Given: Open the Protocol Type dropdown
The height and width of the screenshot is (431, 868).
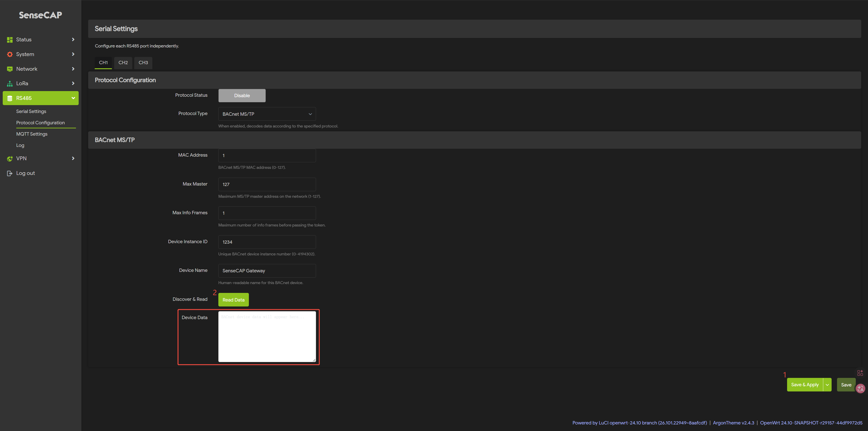Looking at the screenshot, I should pyautogui.click(x=267, y=114).
